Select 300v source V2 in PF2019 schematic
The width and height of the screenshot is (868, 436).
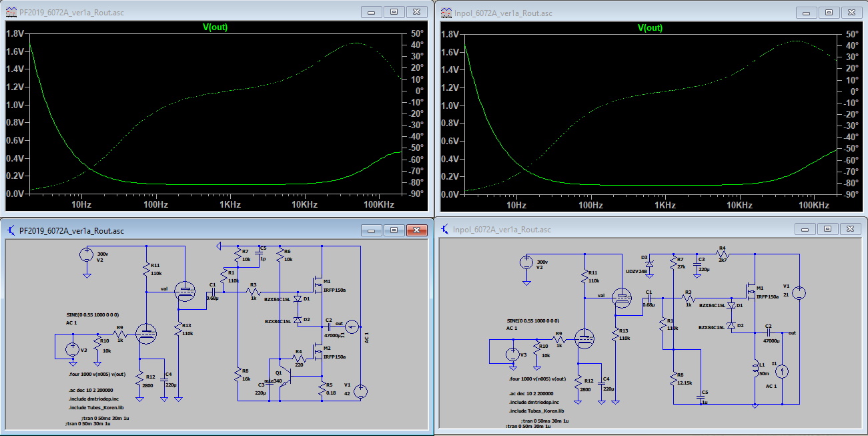86,254
